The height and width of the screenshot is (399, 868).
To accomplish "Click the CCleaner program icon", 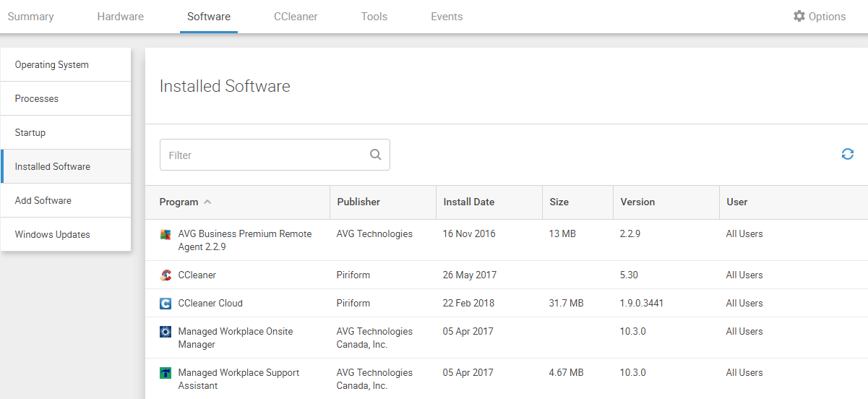I will pos(166,275).
